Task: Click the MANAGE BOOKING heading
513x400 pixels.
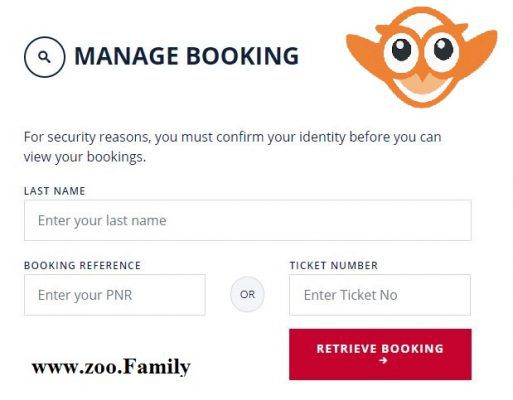Action: tap(187, 56)
